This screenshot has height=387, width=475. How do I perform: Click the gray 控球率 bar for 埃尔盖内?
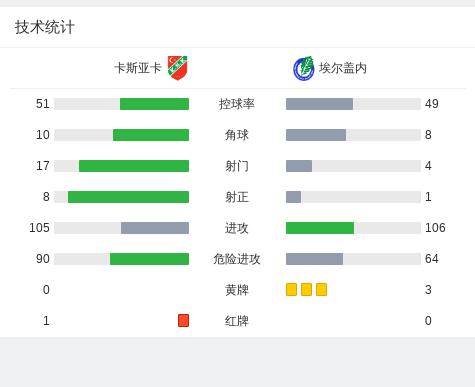point(319,104)
